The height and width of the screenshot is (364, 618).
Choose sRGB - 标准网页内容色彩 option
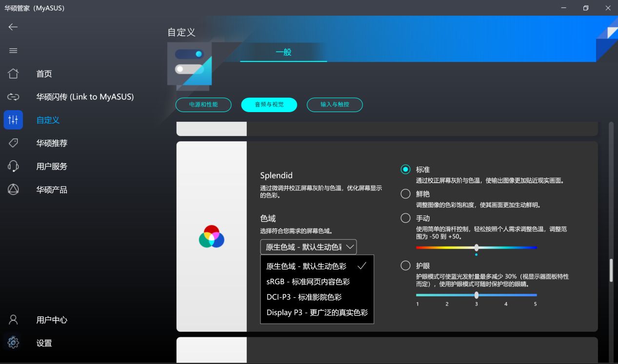317,282
